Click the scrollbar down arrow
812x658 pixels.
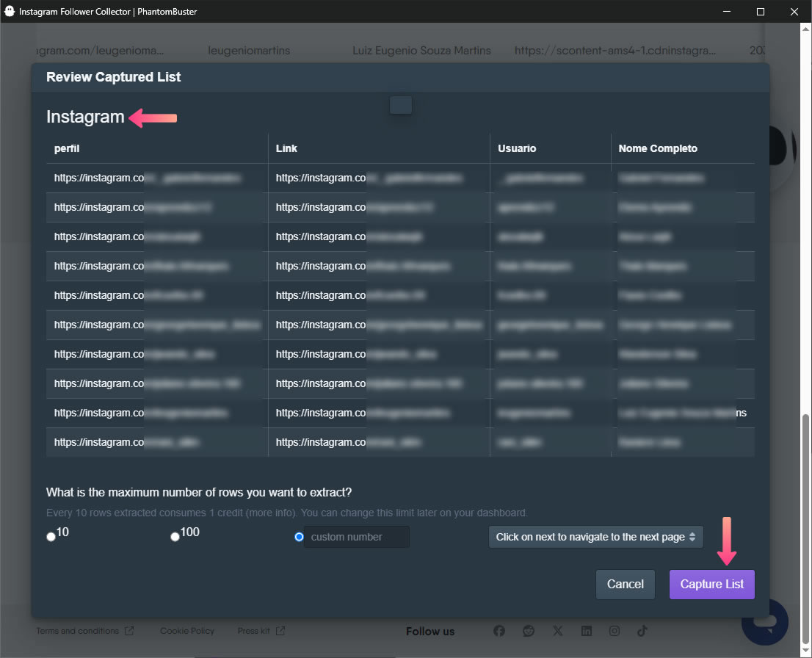pos(805,651)
